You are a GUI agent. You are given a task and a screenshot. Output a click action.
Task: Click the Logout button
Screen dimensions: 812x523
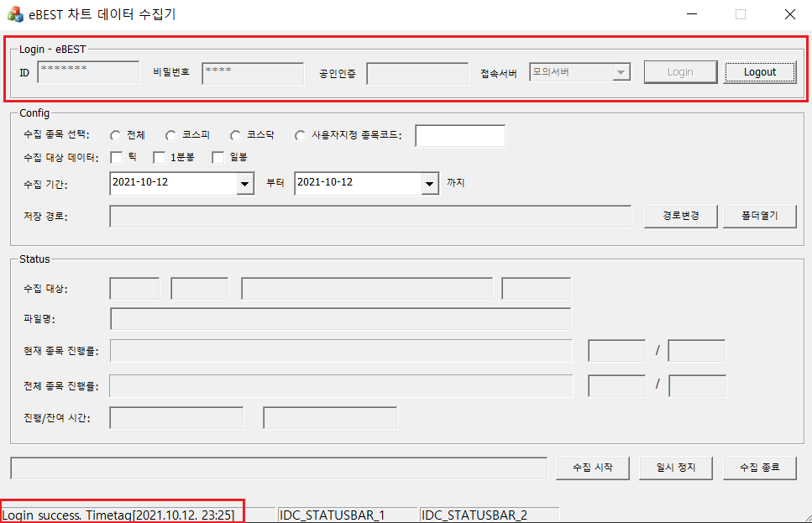pos(760,72)
